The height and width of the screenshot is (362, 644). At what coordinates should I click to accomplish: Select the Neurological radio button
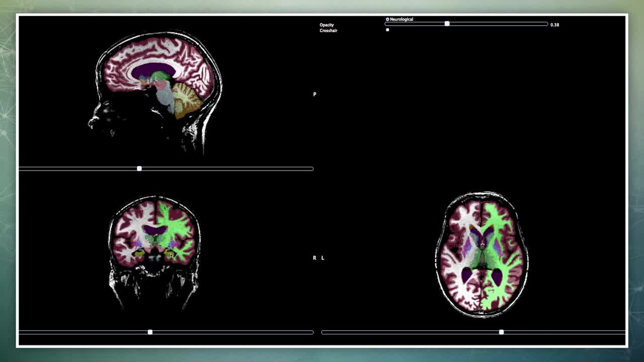click(x=387, y=19)
